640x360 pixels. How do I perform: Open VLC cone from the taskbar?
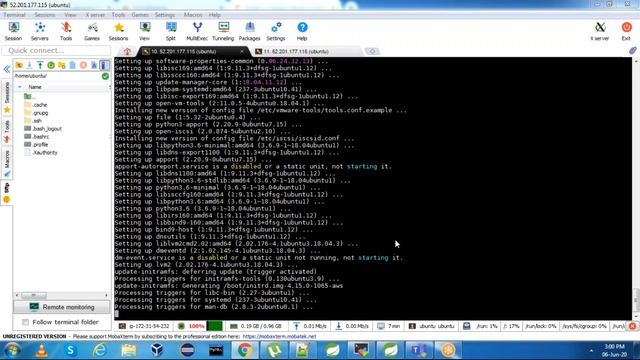pyautogui.click(x=42, y=350)
